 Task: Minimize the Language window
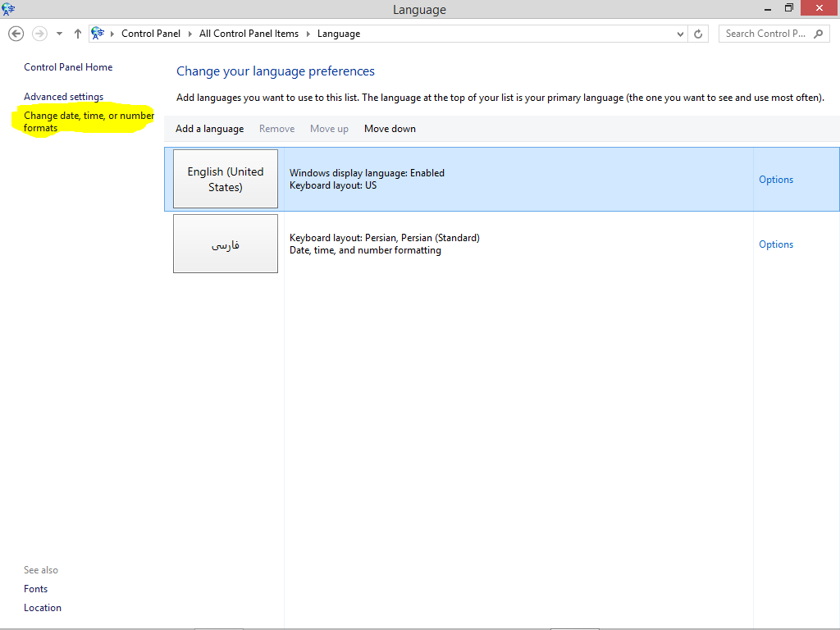coord(768,8)
